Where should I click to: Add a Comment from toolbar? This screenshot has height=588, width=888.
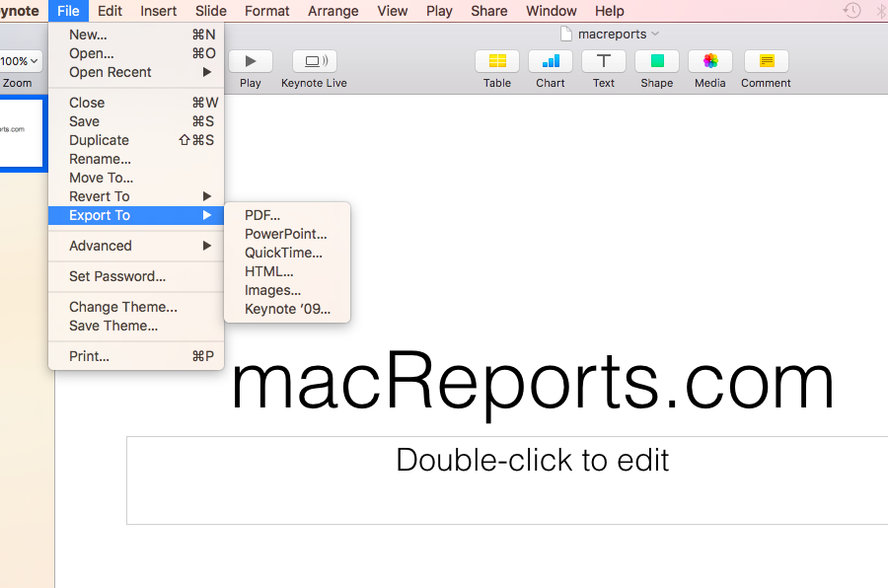[767, 61]
